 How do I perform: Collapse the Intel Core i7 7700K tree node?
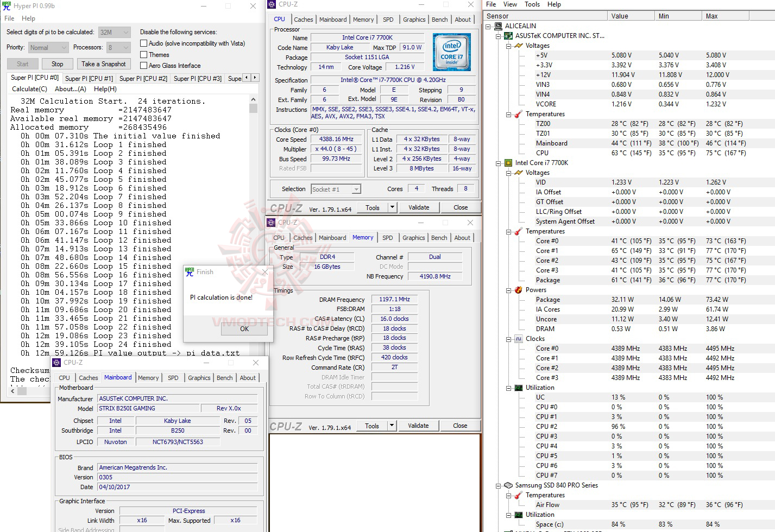click(498, 163)
